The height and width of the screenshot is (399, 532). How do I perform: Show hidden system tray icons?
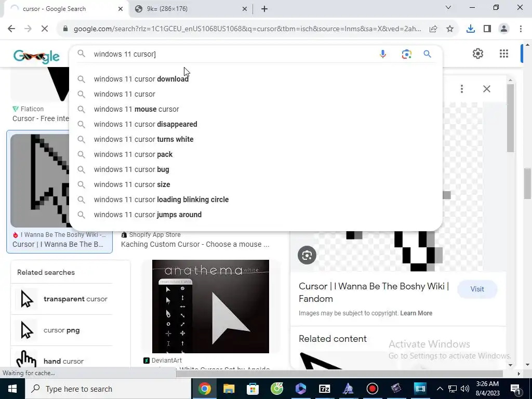(440, 389)
